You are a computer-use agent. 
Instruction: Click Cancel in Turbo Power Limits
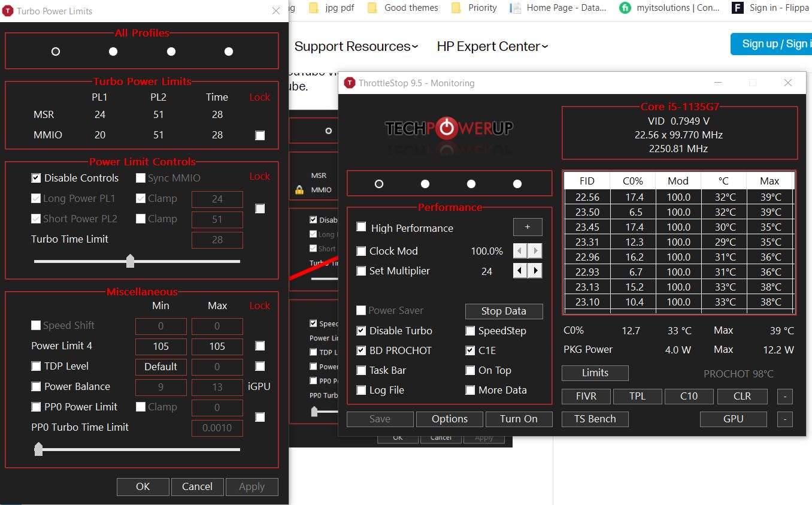pos(197,486)
